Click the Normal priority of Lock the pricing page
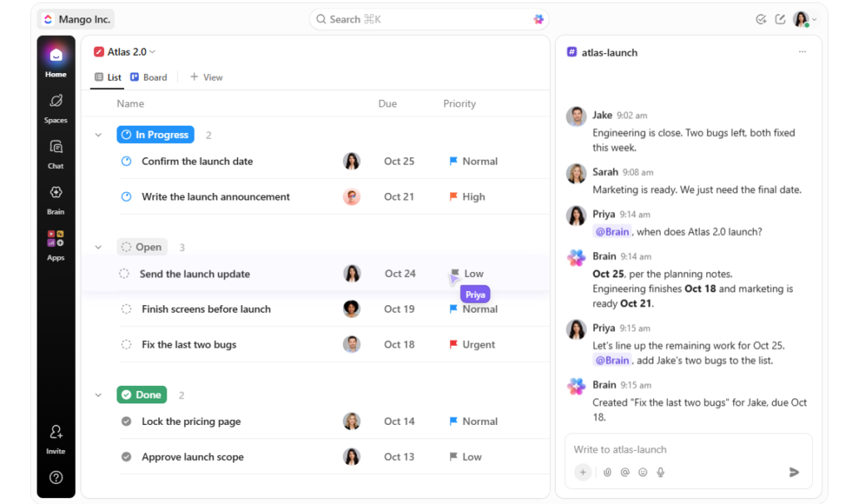The width and height of the screenshot is (852, 504). point(473,422)
